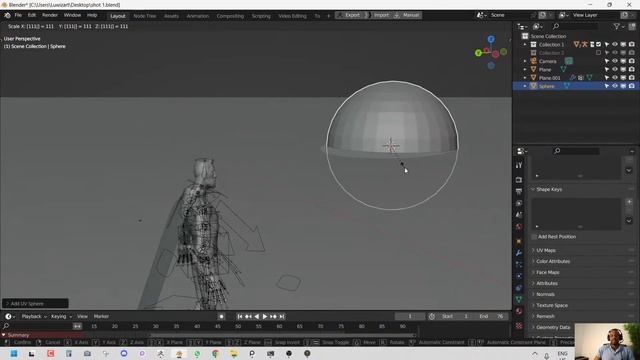Image resolution: width=640 pixels, height=360 pixels.
Task: Open the View Layer properties tab
Action: pyautogui.click(x=519, y=203)
